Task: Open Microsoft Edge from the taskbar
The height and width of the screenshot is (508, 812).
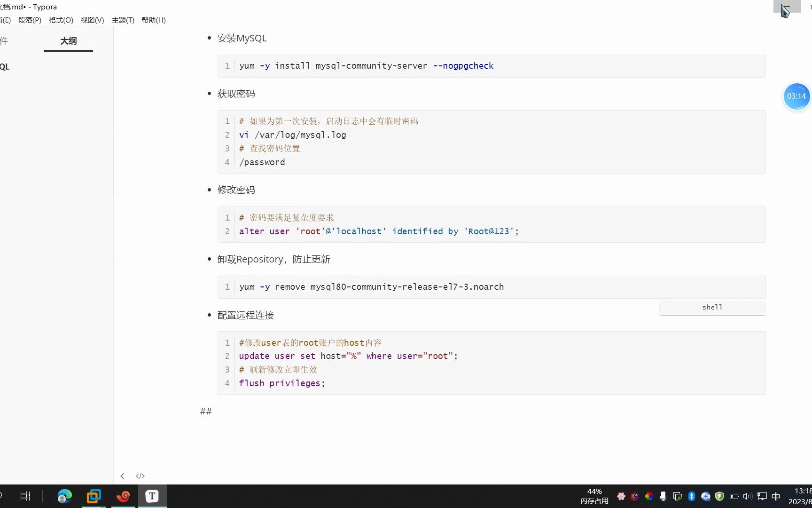Action: [64, 496]
